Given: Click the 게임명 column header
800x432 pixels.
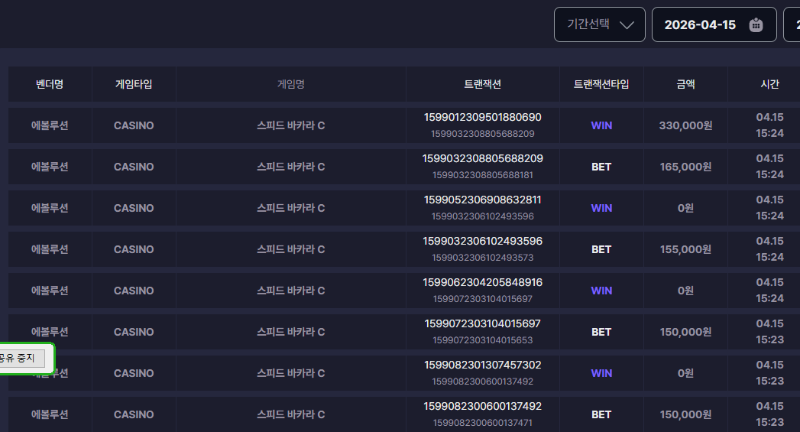Looking at the screenshot, I should point(291,84).
